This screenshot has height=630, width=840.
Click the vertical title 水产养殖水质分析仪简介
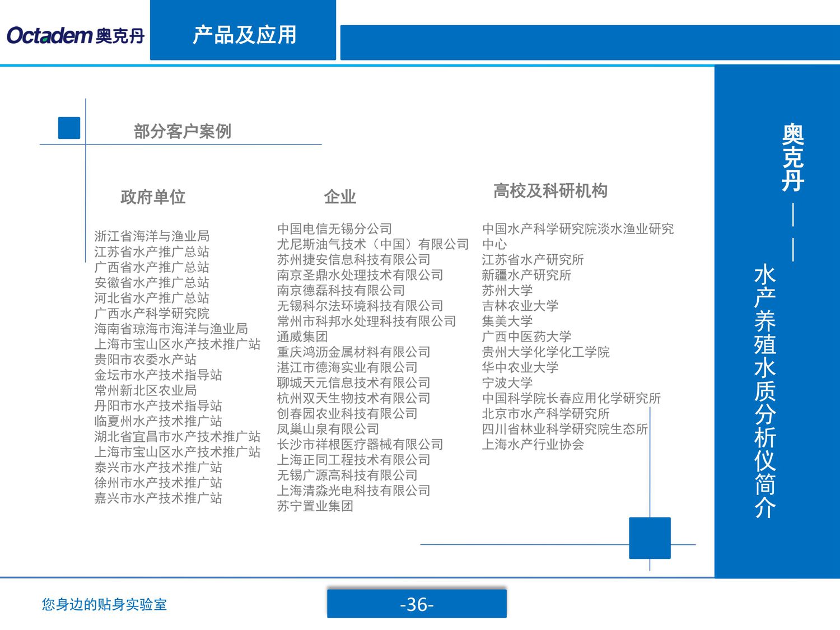[x=765, y=391]
